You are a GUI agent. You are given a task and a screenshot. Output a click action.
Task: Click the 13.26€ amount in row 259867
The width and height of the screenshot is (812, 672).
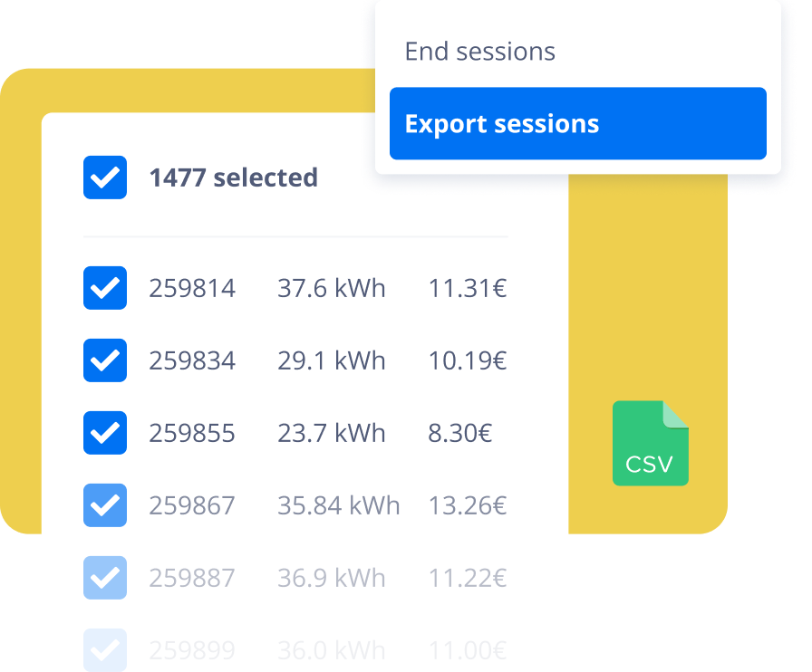pos(467,506)
